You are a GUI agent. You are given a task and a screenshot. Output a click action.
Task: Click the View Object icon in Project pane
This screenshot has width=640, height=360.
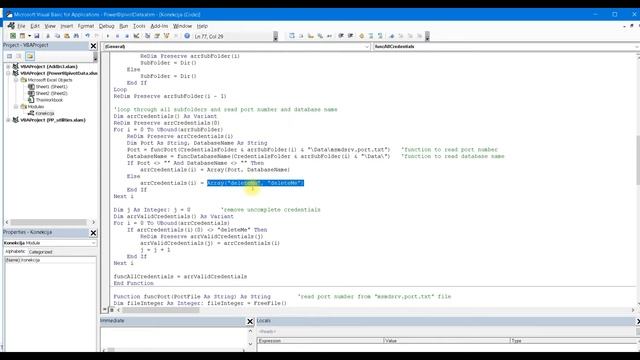coord(19,56)
